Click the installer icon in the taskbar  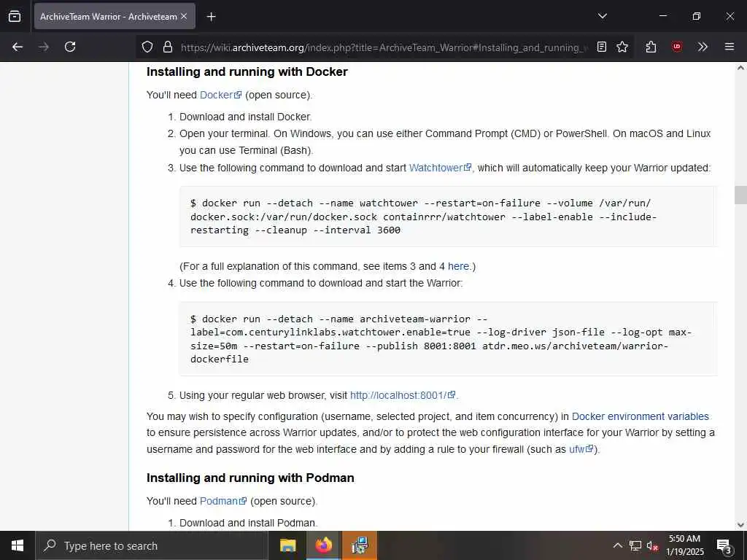coord(360,545)
